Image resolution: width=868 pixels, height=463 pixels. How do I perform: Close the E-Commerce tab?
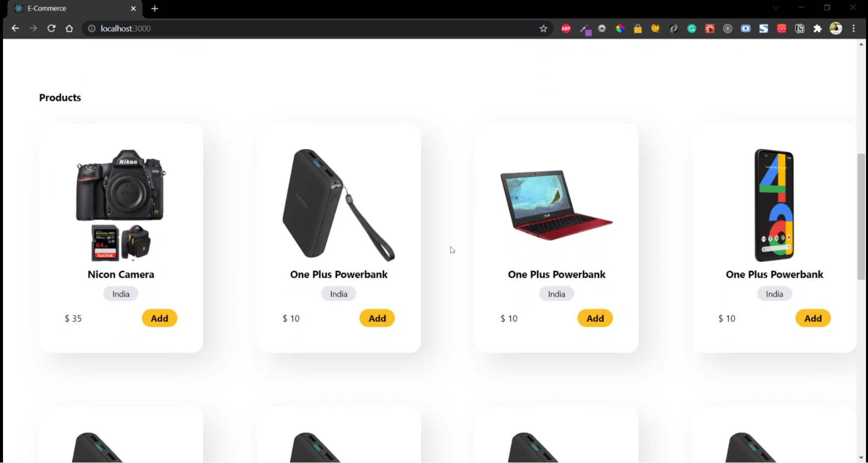(x=133, y=9)
